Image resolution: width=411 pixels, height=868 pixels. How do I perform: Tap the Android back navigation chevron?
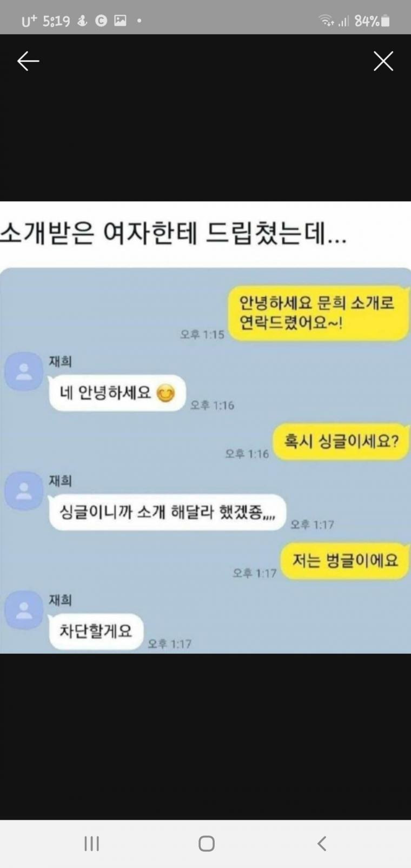point(322,843)
